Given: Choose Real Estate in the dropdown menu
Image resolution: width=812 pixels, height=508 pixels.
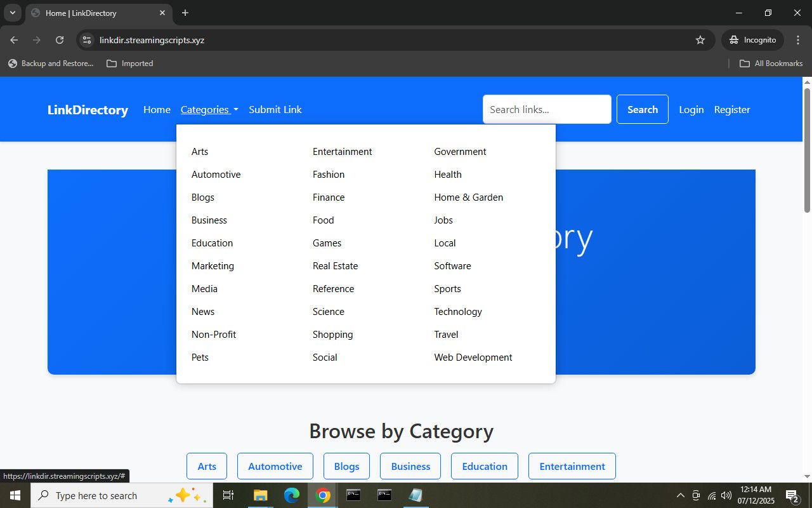Looking at the screenshot, I should 335,266.
